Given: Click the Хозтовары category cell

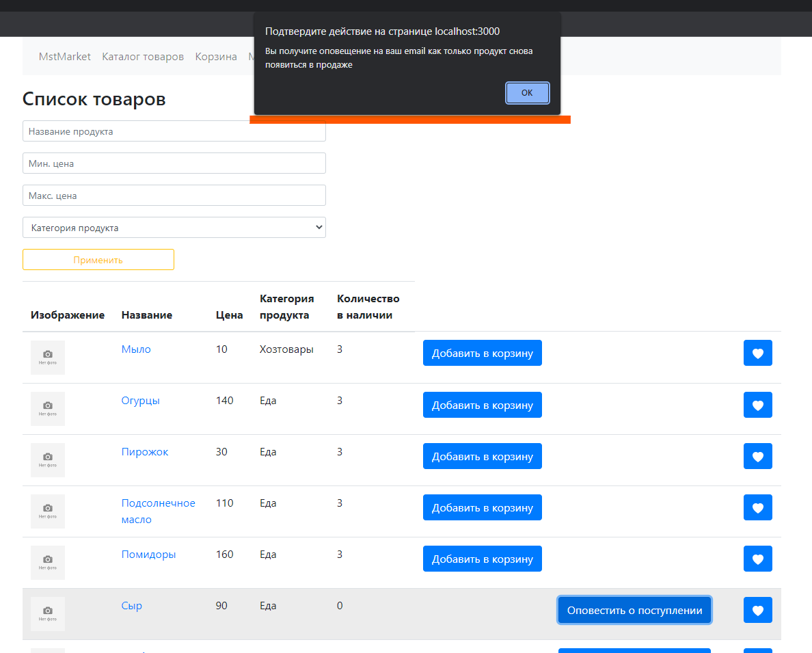Looking at the screenshot, I should point(286,349).
